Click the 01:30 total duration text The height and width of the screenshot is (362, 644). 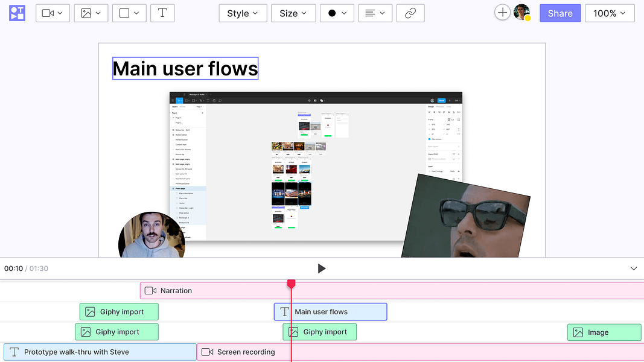tap(39, 268)
